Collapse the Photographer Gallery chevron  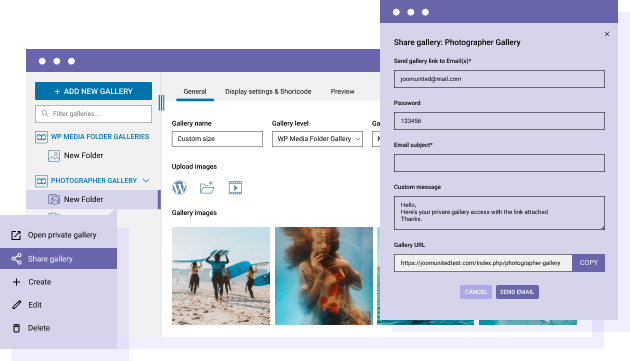point(146,180)
